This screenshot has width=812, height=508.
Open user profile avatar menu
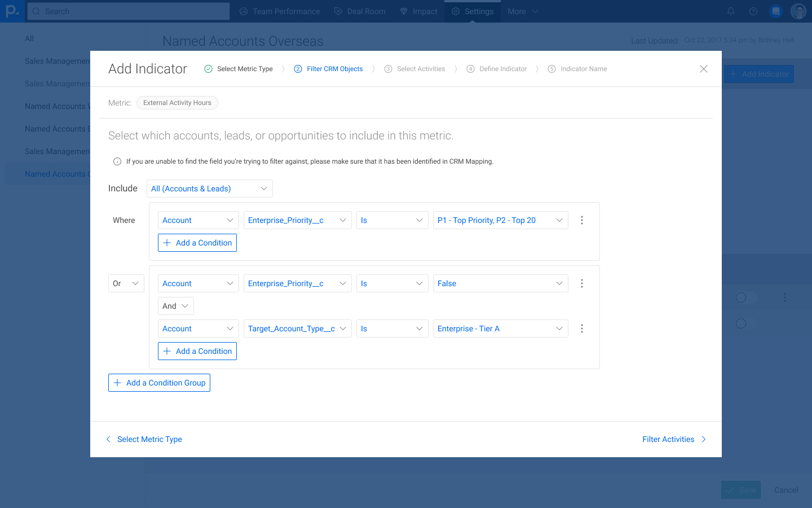pos(798,11)
